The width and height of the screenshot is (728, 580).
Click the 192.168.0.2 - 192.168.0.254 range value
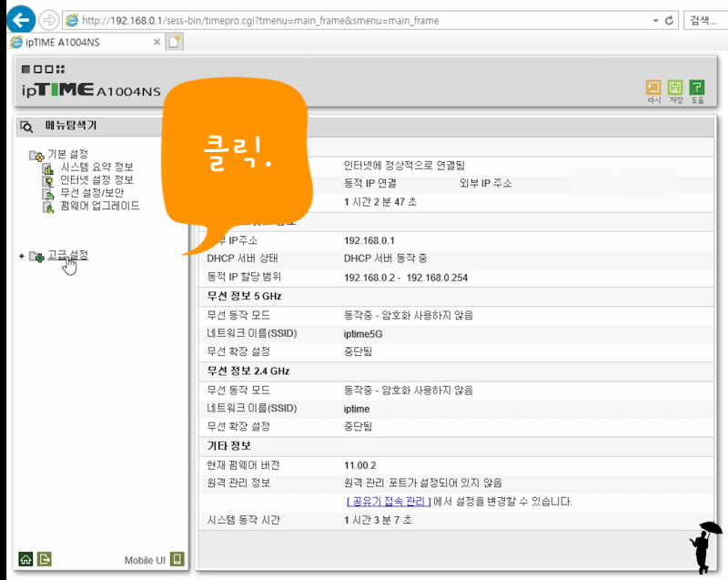(x=406, y=278)
